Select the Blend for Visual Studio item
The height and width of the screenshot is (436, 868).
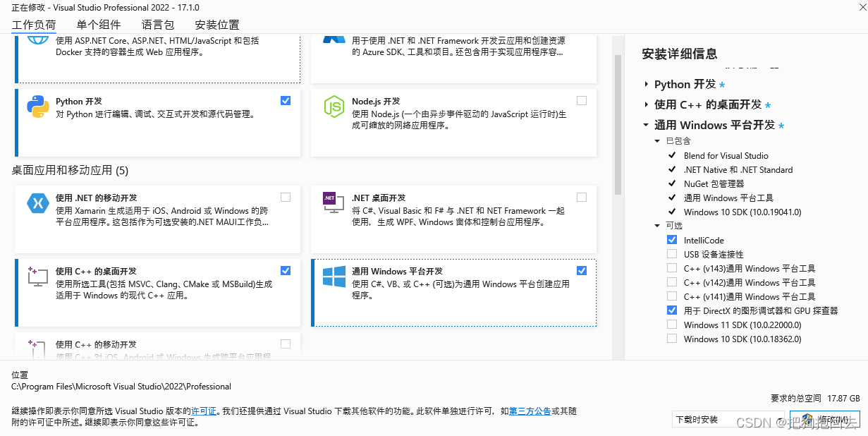tap(726, 155)
